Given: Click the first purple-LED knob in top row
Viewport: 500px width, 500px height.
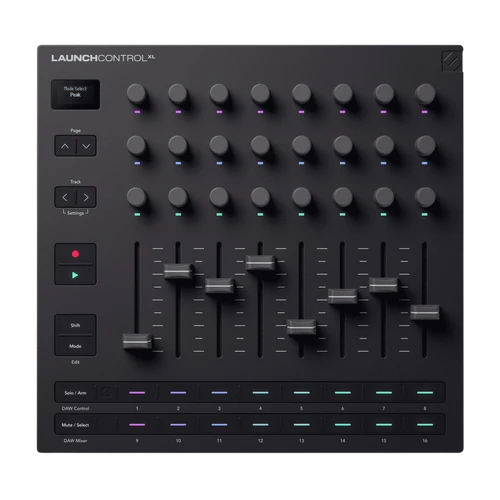Looking at the screenshot, I should pos(137,93).
